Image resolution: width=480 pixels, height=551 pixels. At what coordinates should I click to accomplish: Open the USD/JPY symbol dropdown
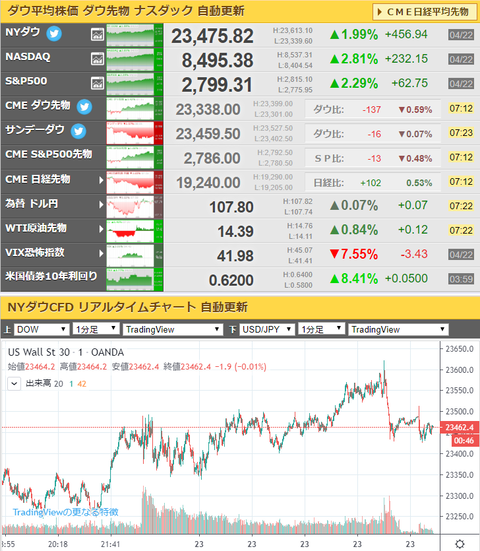tap(267, 329)
